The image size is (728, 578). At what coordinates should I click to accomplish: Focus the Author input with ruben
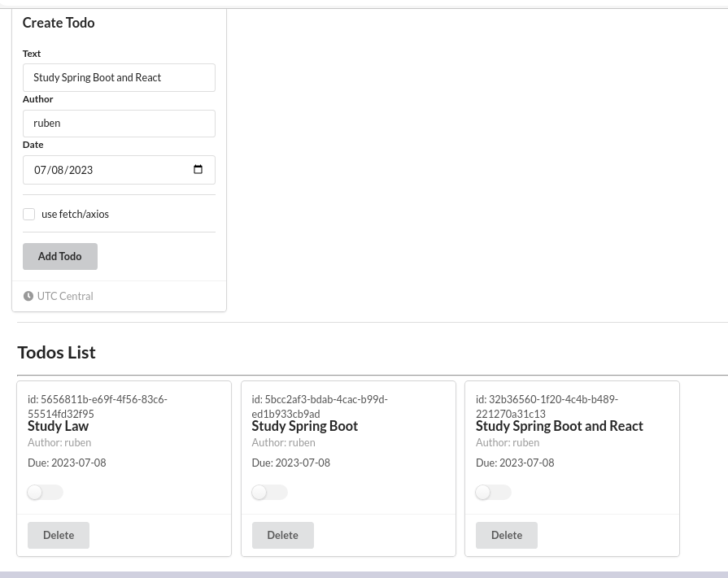[x=119, y=124]
